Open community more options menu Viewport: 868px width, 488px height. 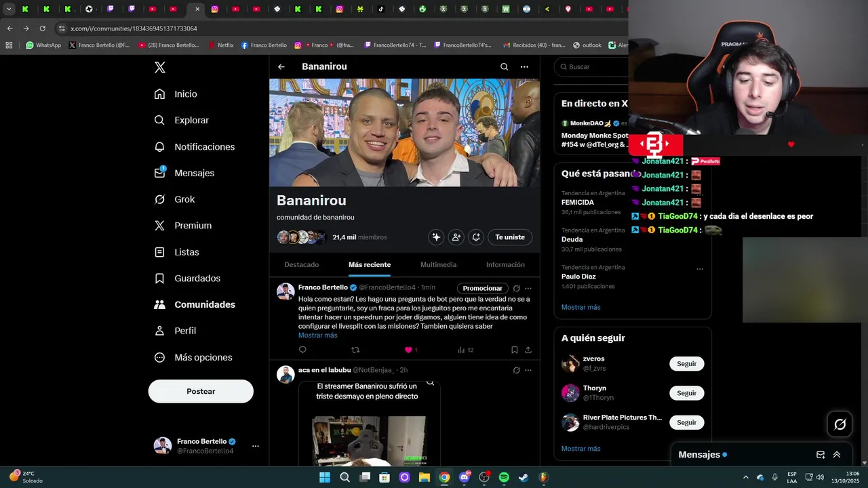point(524,66)
